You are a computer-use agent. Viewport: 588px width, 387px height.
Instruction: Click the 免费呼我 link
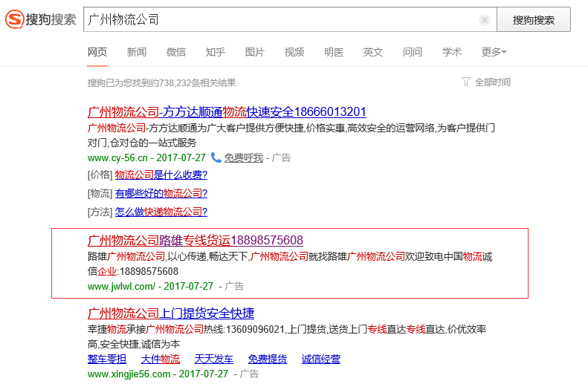(244, 157)
